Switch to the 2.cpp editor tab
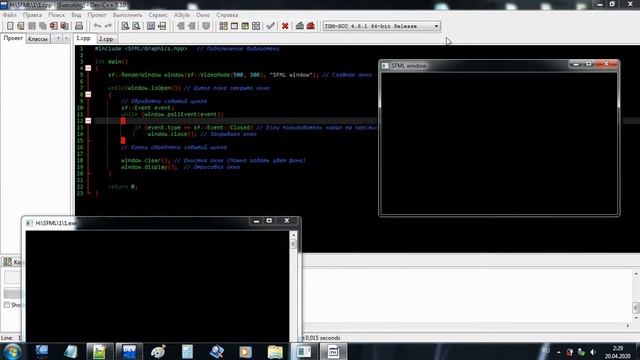 tap(106, 39)
